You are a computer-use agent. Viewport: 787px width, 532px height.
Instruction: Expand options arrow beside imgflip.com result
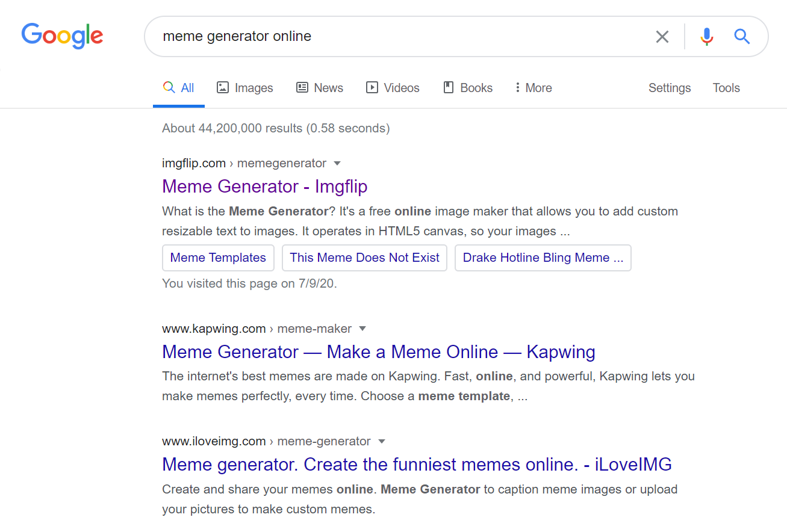[337, 164]
